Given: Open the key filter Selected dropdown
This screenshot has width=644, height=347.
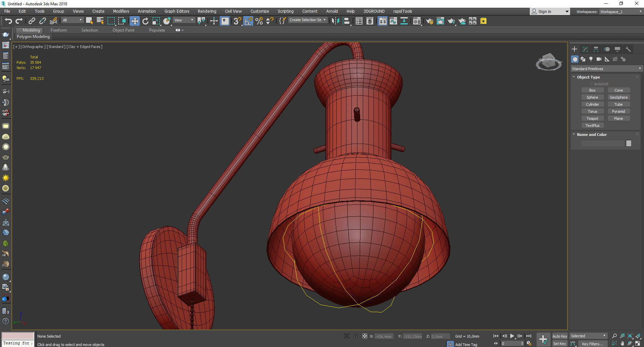Looking at the screenshot, I should (x=588, y=336).
